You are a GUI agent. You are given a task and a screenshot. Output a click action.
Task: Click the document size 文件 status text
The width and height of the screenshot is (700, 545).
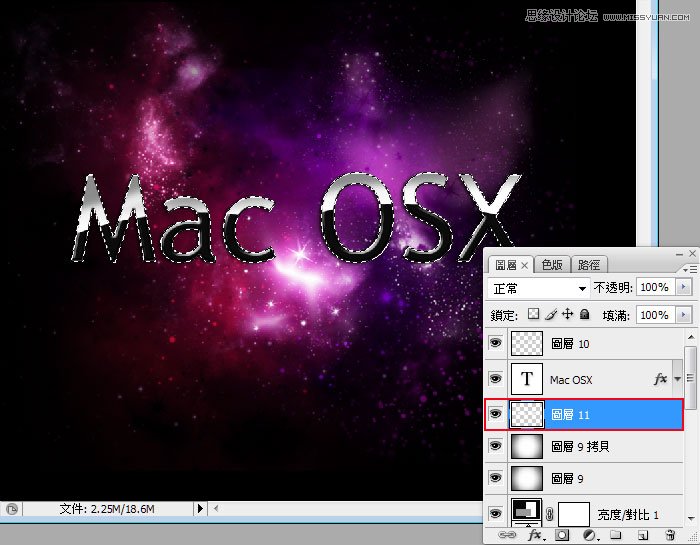(x=107, y=509)
